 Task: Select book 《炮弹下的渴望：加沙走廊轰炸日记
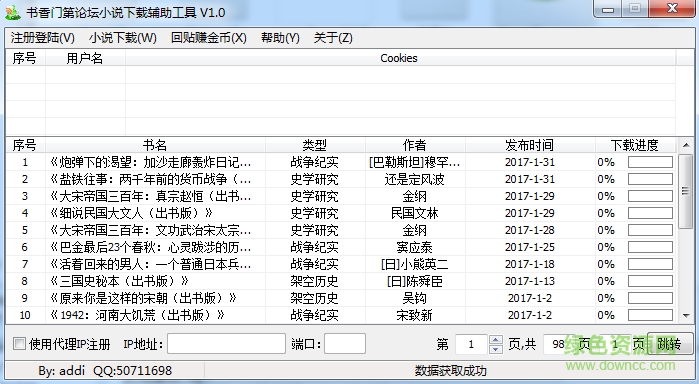pyautogui.click(x=150, y=162)
